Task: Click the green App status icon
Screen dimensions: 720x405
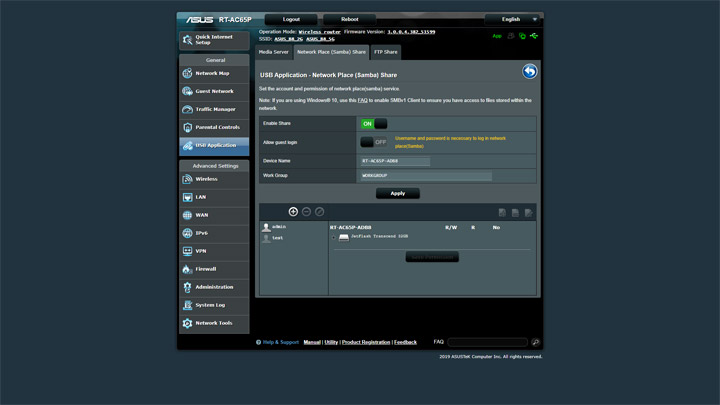Action: pyautogui.click(x=497, y=36)
